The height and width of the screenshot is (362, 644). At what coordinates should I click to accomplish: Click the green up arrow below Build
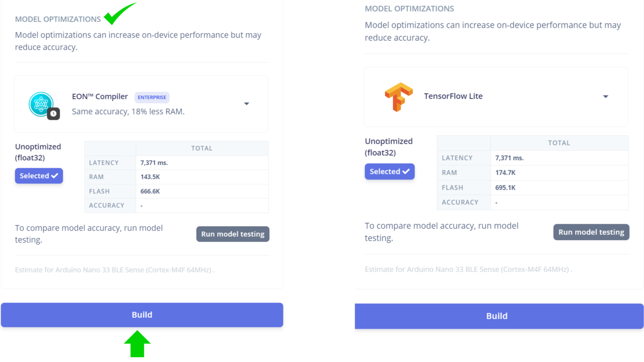coord(137,344)
